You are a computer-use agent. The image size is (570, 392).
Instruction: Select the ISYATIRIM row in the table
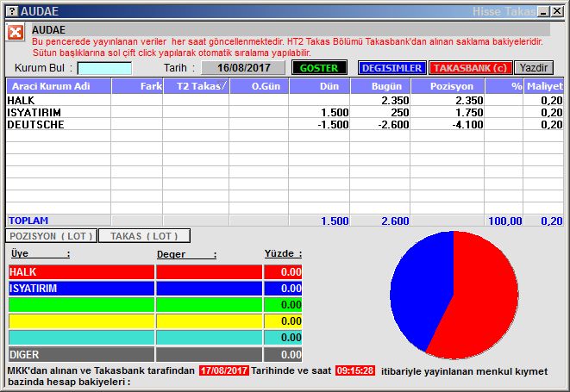(285, 112)
